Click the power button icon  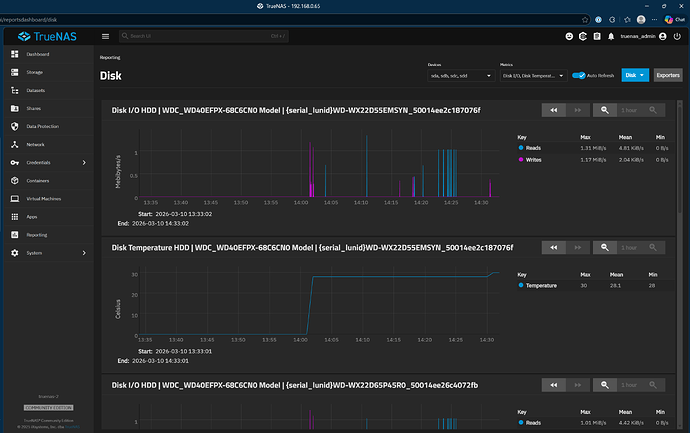tap(677, 37)
